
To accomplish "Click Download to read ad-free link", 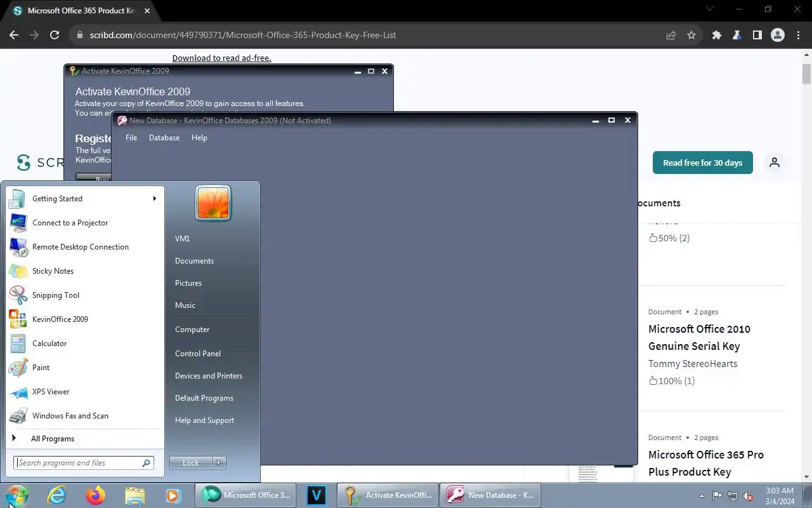I will click(221, 58).
